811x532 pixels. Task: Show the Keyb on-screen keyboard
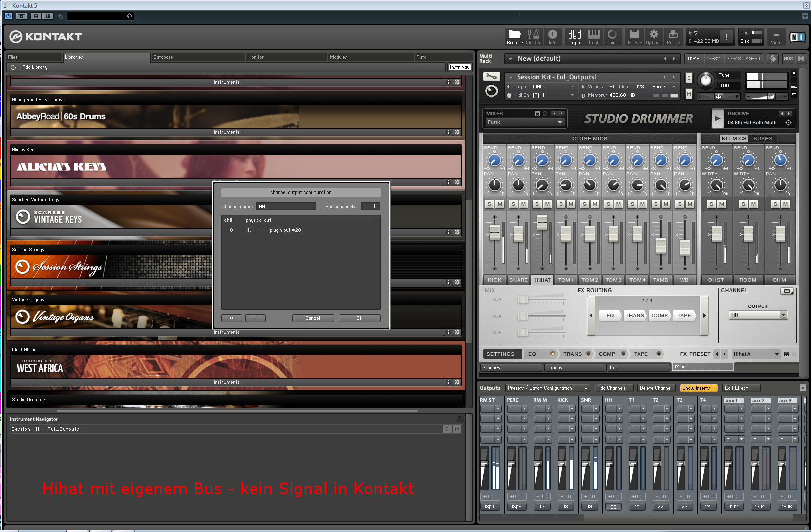[x=594, y=37]
